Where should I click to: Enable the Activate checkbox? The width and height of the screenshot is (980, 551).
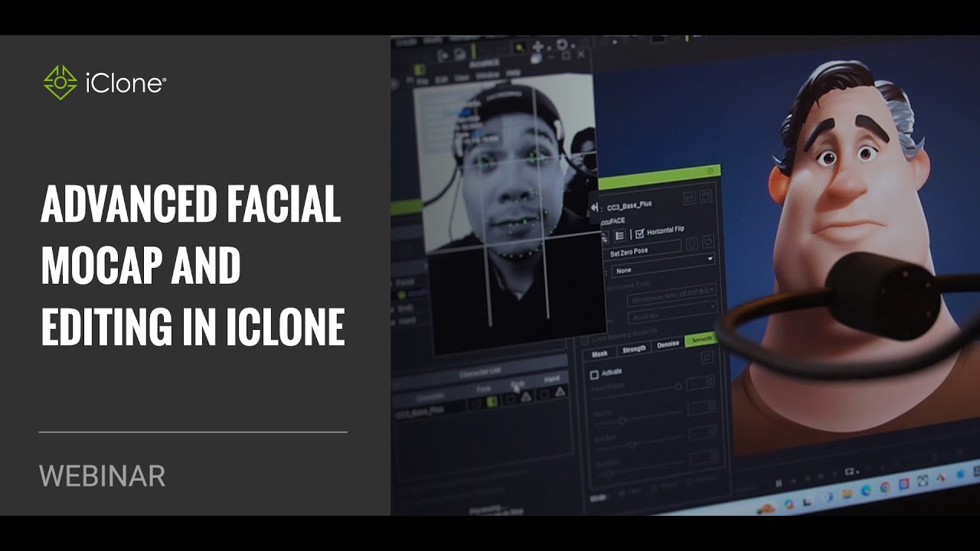(594, 375)
